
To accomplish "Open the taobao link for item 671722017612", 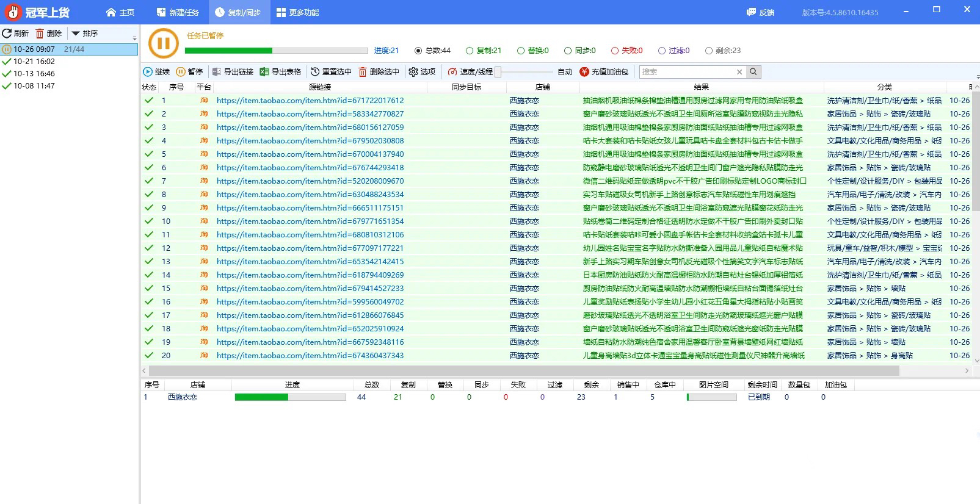I will (x=310, y=101).
